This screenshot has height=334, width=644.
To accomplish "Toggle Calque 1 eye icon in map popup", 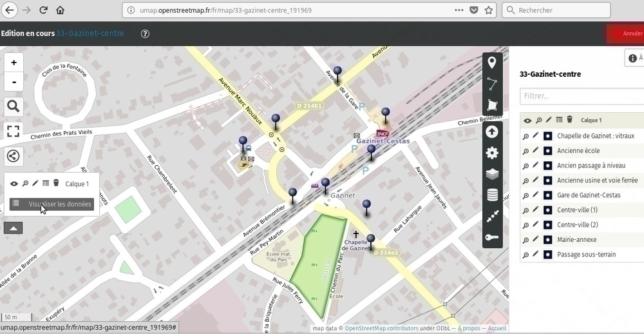I will pyautogui.click(x=14, y=184).
